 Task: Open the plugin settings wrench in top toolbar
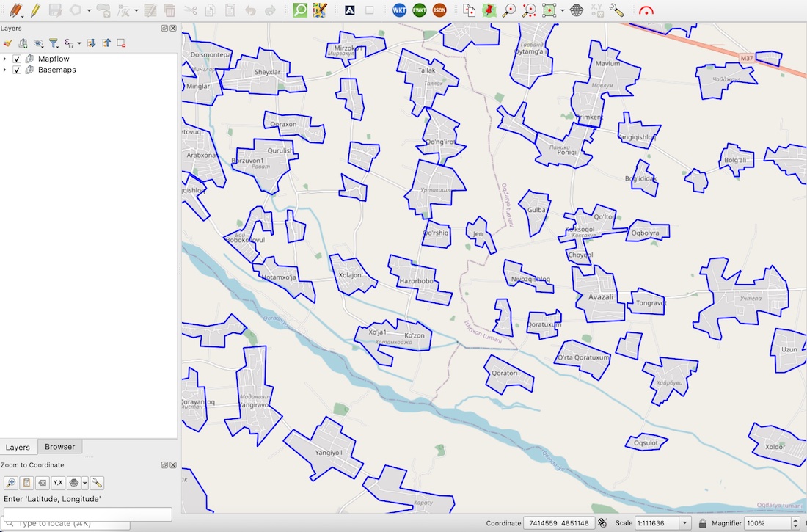616,10
